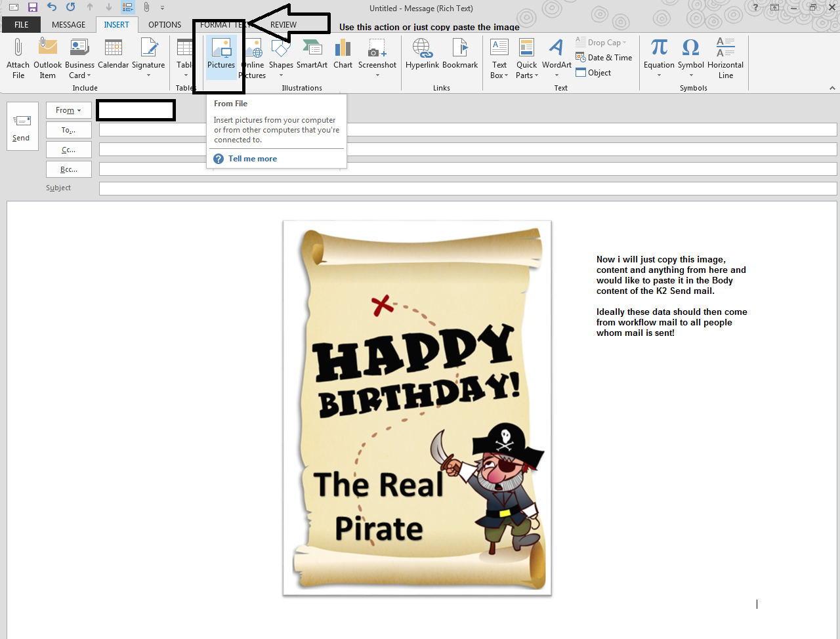
Task: Open the Screenshot dropdown
Action: pyautogui.click(x=377, y=58)
